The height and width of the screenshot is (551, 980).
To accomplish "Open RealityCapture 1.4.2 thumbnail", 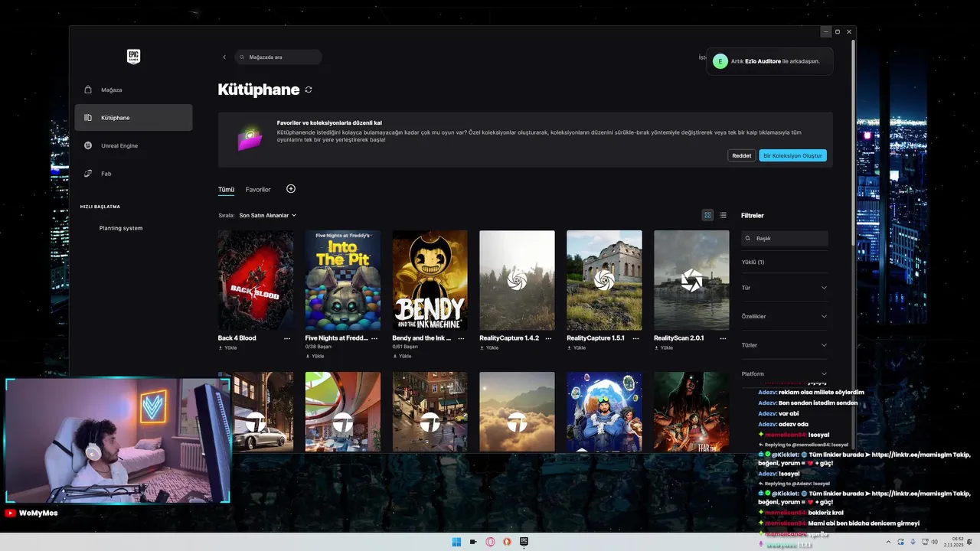I will point(517,280).
